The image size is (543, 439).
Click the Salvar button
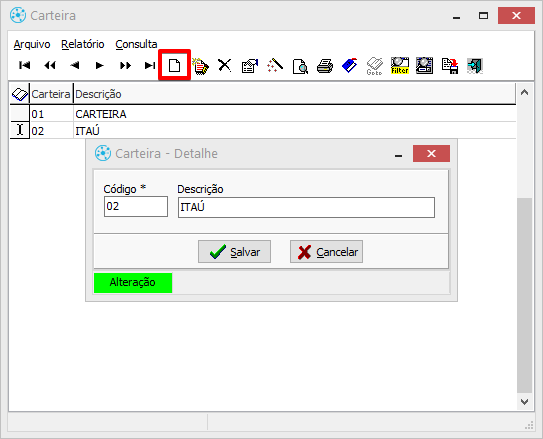point(234,252)
